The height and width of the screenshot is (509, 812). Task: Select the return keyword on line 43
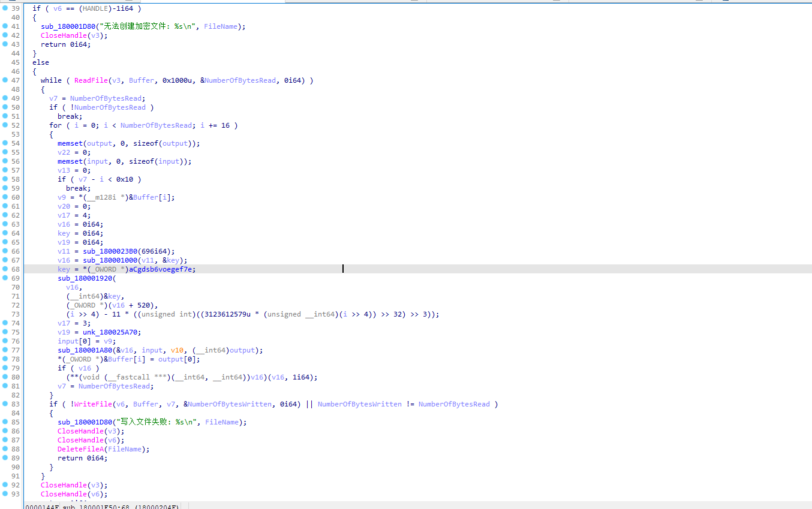click(53, 44)
